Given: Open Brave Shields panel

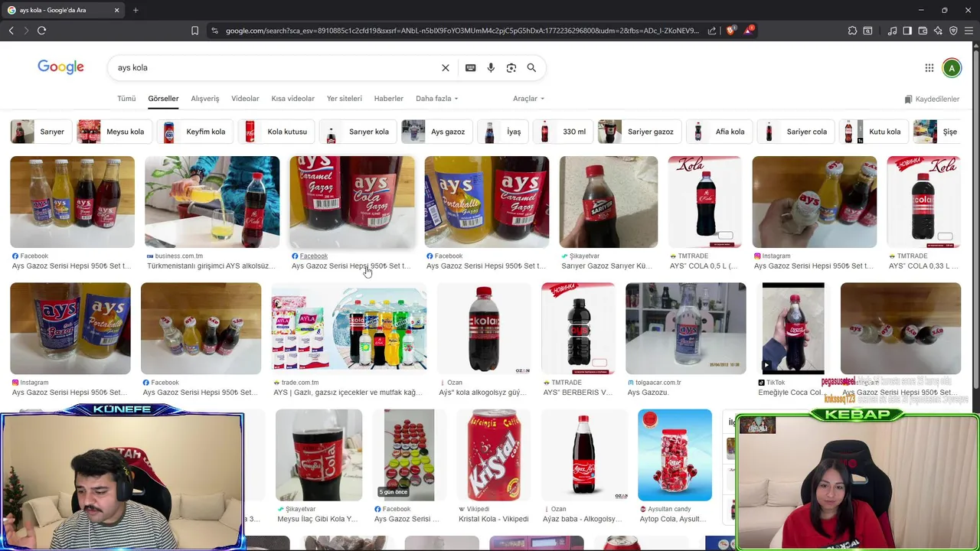Looking at the screenshot, I should [730, 31].
